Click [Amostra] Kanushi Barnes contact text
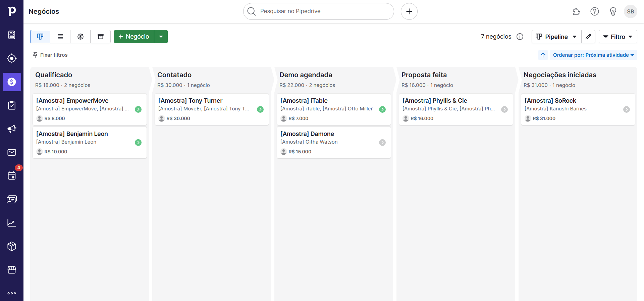 (x=555, y=109)
